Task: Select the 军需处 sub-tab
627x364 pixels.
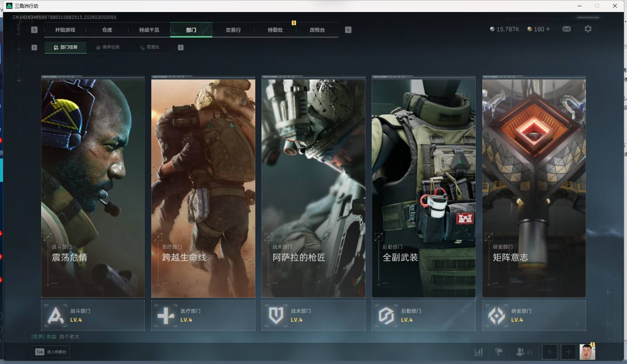Action: (150, 47)
